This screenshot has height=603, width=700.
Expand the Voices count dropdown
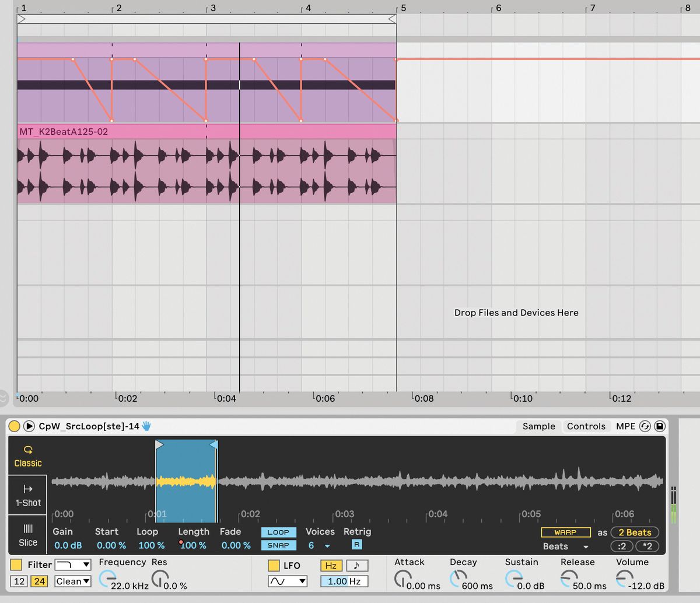pos(327,545)
